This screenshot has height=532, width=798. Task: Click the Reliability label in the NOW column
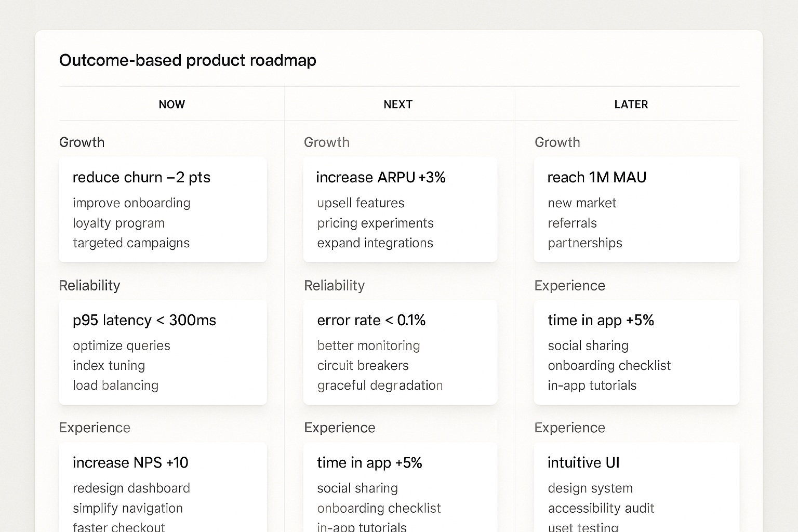89,286
